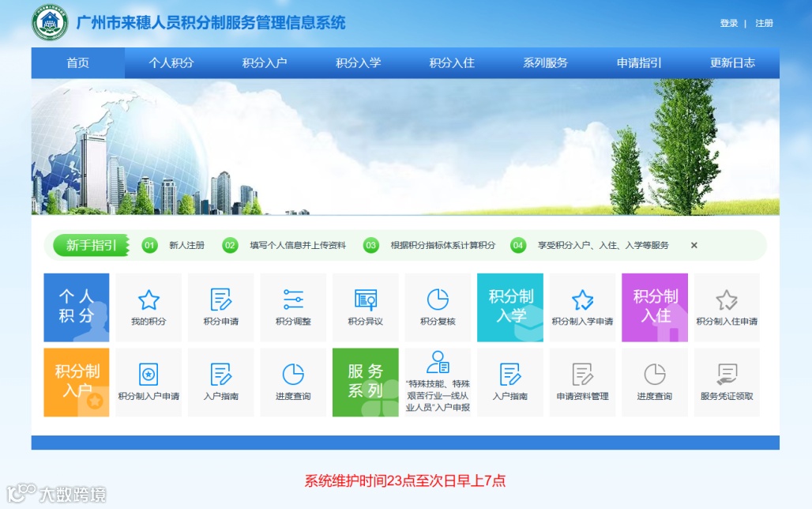Click the 积分制入学申请 star icon
The height and width of the screenshot is (509, 812).
click(583, 300)
